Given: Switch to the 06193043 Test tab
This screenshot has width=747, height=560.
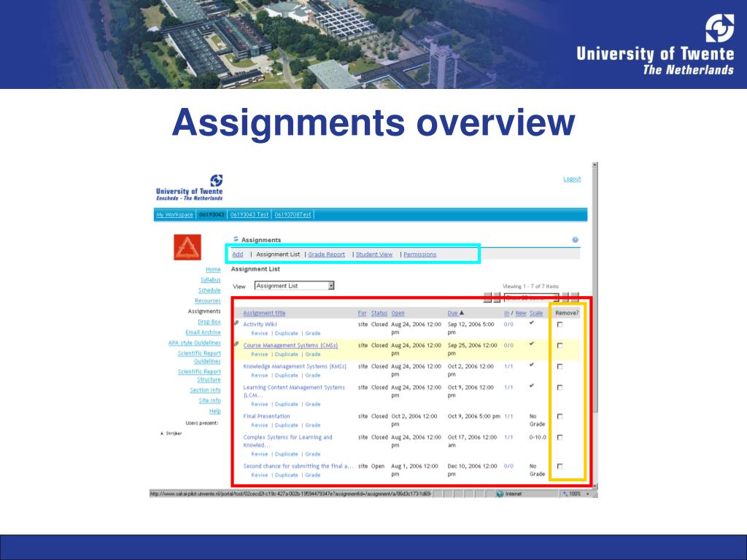Looking at the screenshot, I should (x=249, y=214).
